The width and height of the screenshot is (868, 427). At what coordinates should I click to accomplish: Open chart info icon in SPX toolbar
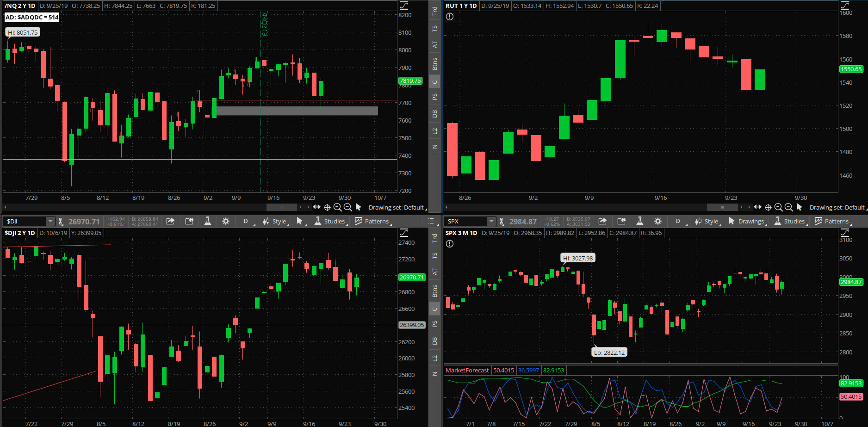[x=621, y=221]
